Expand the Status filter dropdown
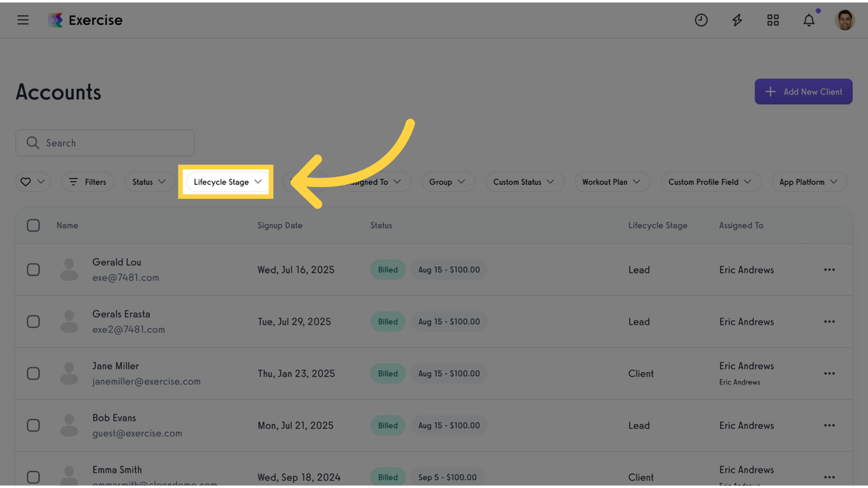This screenshot has width=868, height=488. click(x=149, y=182)
